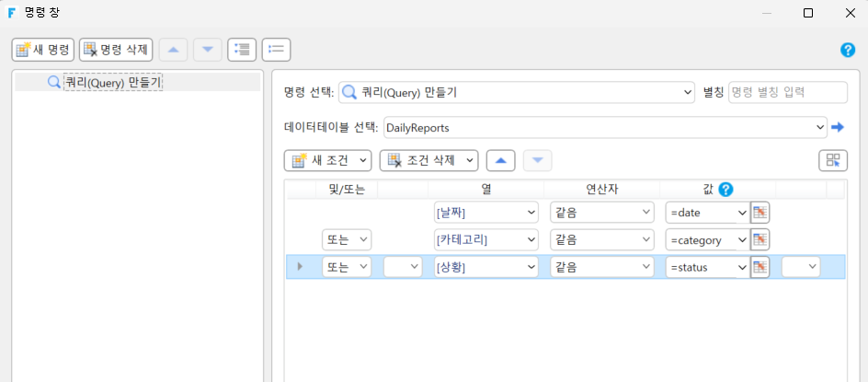Open help via top-right question mark icon
Image resolution: width=868 pixels, height=382 pixels.
pos(848,50)
